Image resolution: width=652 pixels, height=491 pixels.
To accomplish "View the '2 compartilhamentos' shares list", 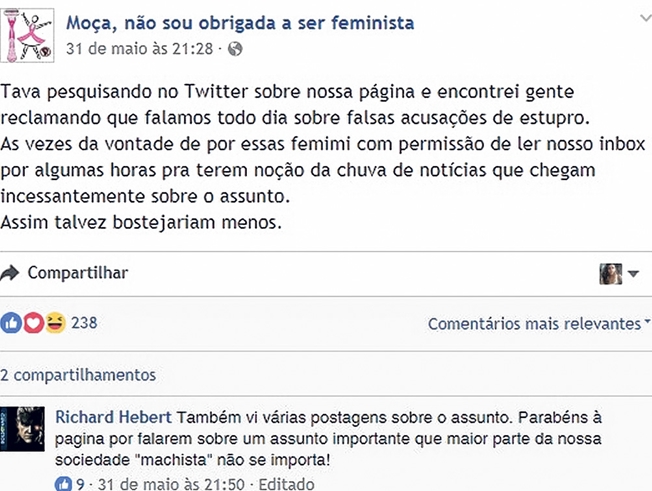I will click(78, 375).
